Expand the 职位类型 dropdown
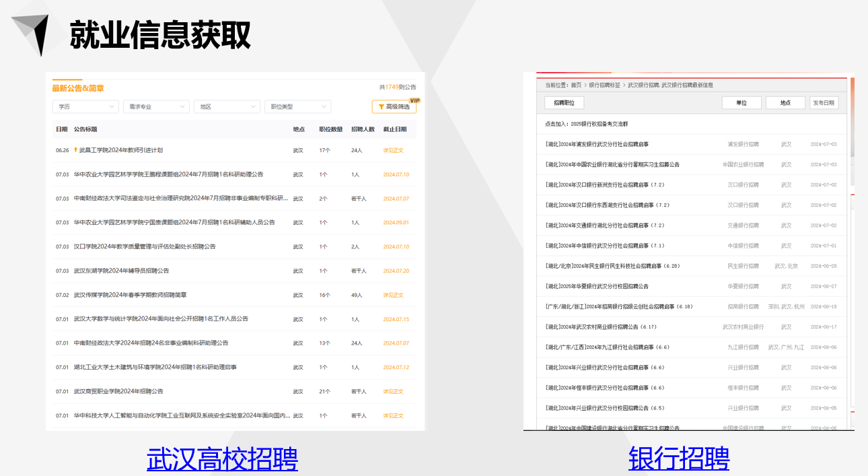The height and width of the screenshot is (476, 868). (x=297, y=107)
